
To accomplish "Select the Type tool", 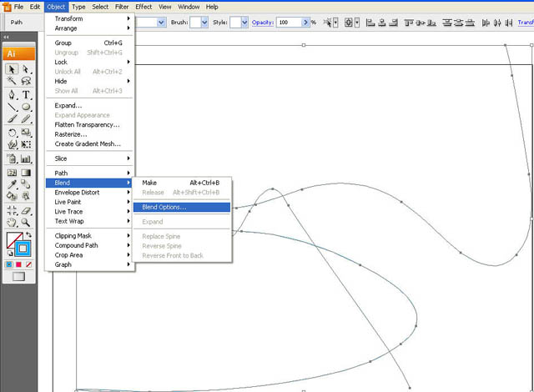I will (x=26, y=94).
